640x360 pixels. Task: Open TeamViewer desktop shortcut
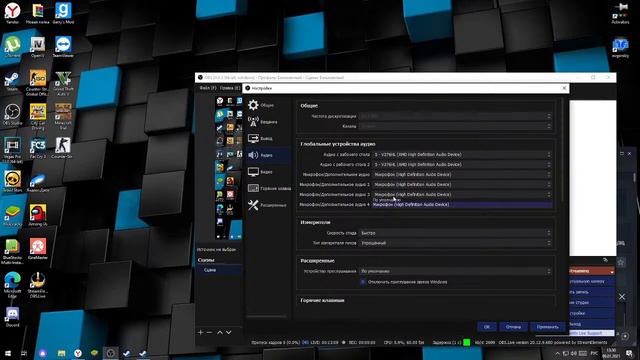(x=63, y=47)
